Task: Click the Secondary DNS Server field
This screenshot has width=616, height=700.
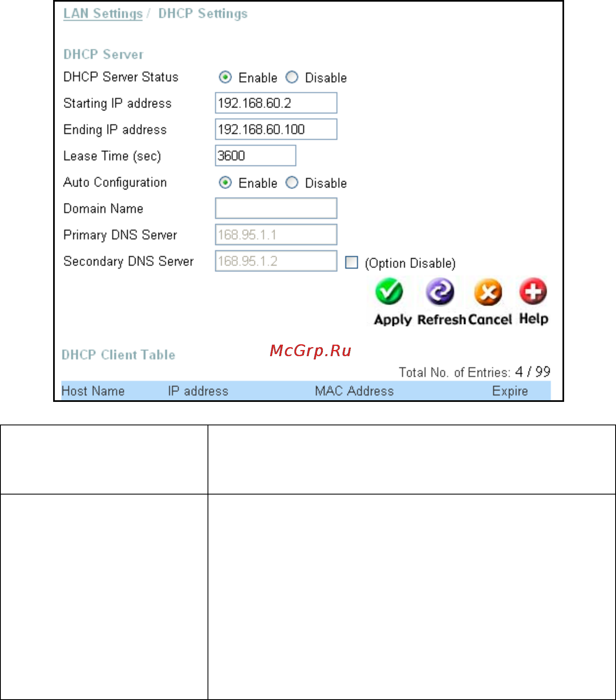Action: [x=276, y=261]
